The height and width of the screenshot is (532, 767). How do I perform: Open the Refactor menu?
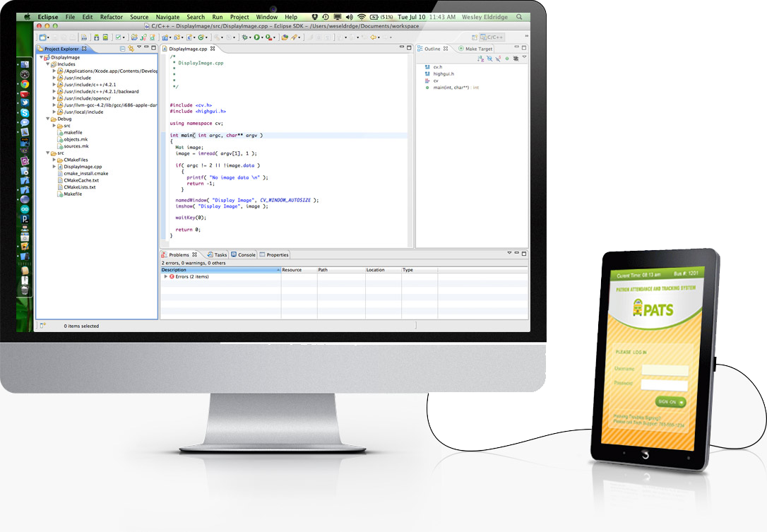[x=112, y=17]
